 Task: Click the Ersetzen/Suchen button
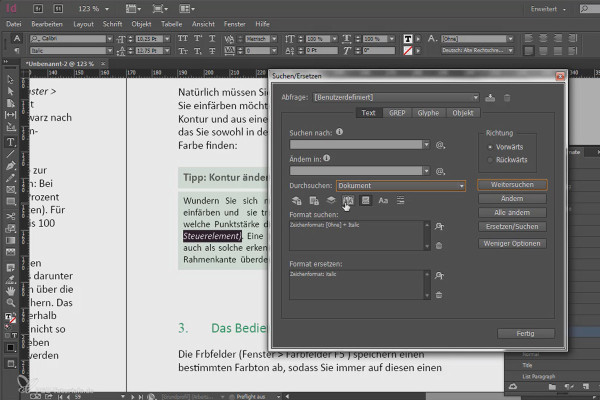tap(512, 227)
